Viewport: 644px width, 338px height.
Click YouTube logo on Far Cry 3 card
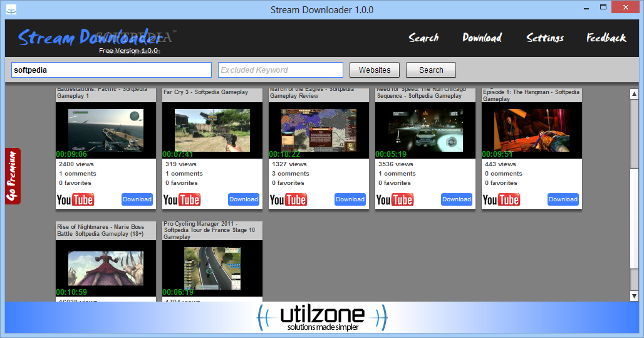point(182,200)
